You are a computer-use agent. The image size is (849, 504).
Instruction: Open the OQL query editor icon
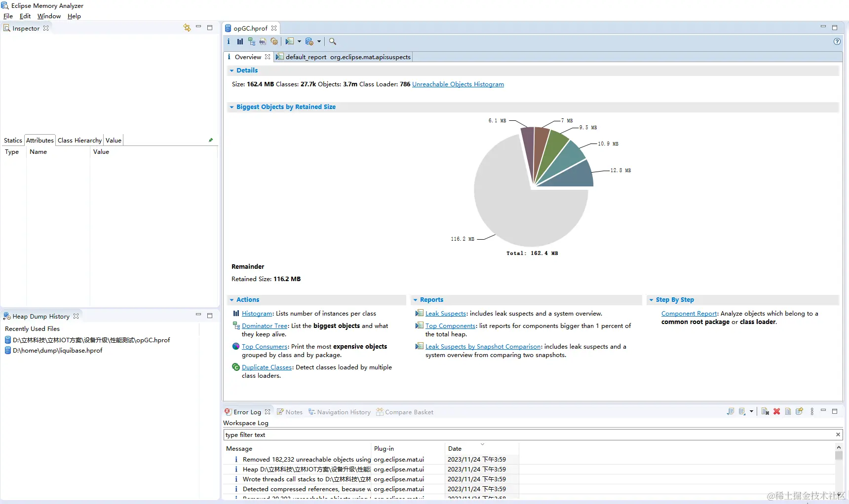tap(263, 41)
